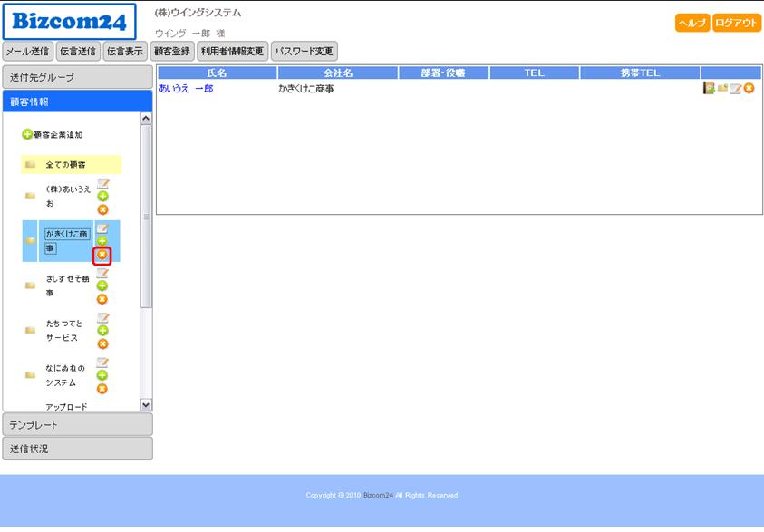Delete customer あいうえ 一郎 from the row
This screenshot has height=532, width=764.
pos(749,88)
